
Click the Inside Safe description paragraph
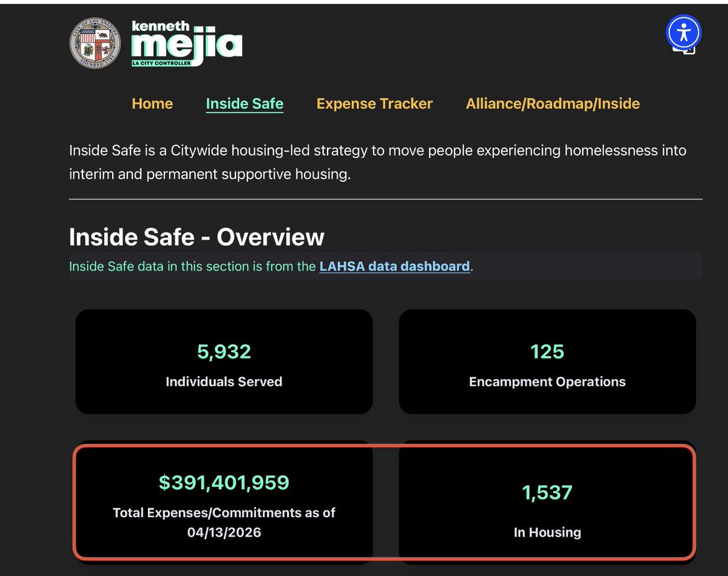point(378,163)
